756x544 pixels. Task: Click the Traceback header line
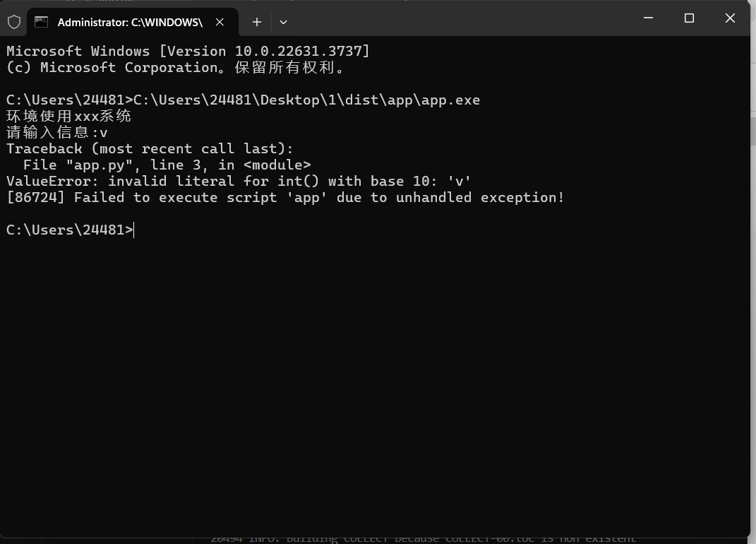tap(150, 148)
